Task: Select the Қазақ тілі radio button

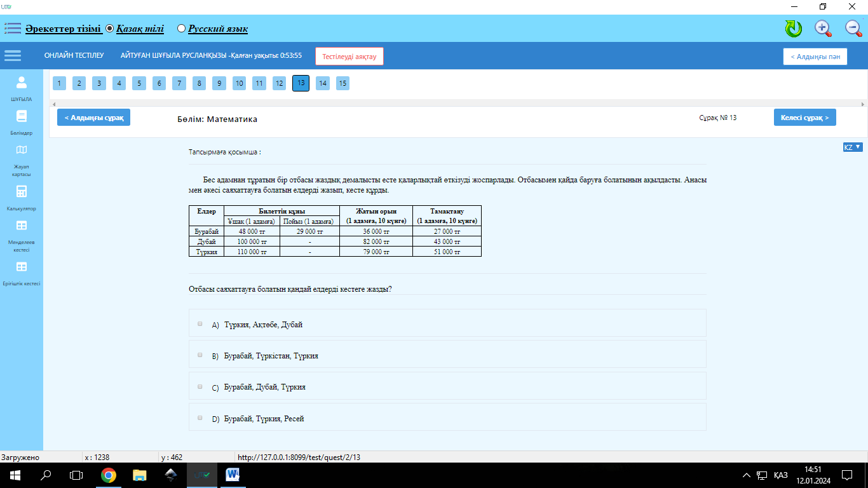Action: click(110, 29)
